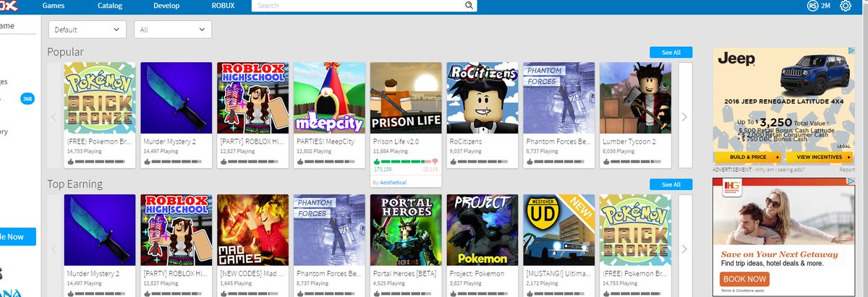Open Phantom Forces thumbnail in Top Earning

(x=330, y=231)
